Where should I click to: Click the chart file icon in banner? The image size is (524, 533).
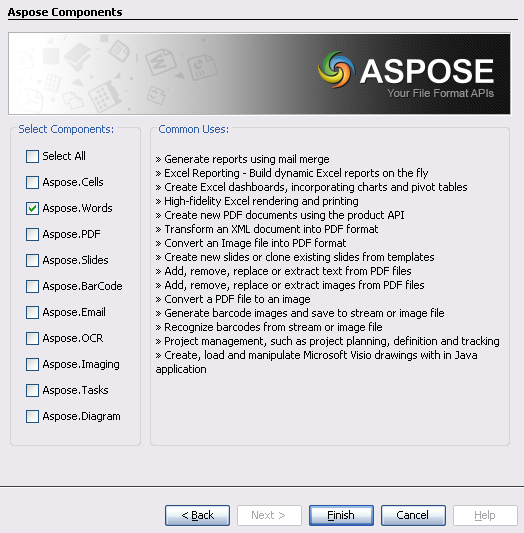coord(202,67)
